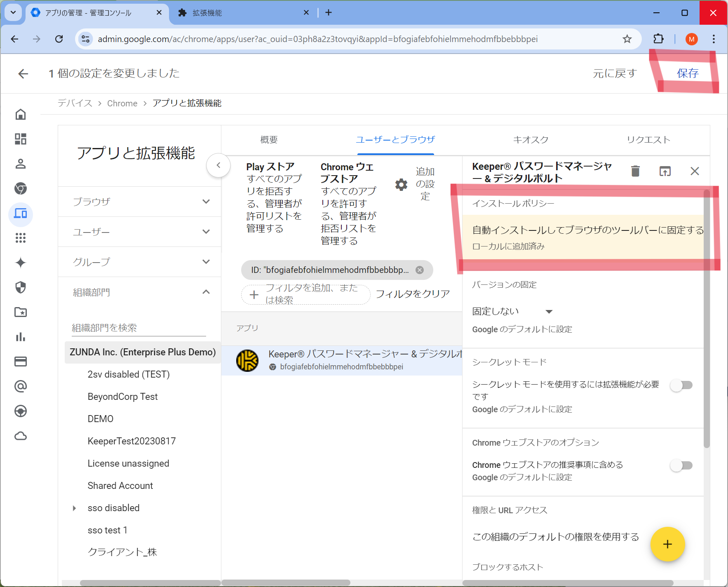
Task: Toggle incognito mode extension requirement switch
Action: point(681,385)
